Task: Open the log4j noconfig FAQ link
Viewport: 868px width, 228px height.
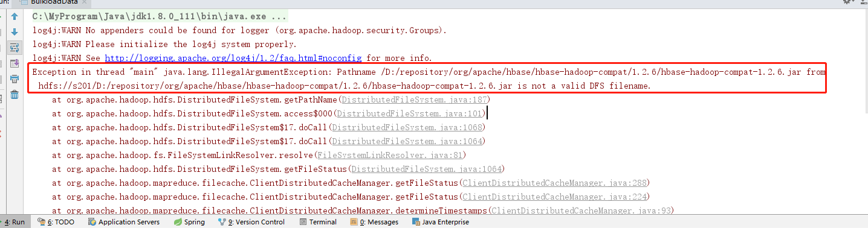Action: click(x=233, y=59)
